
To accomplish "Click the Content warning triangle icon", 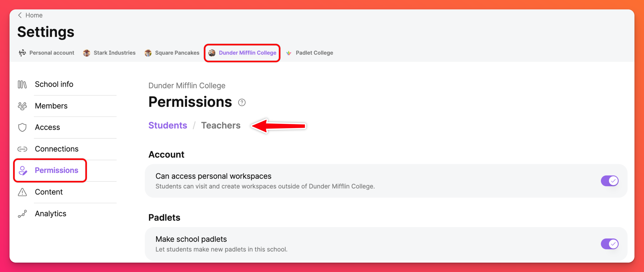I will (x=22, y=192).
